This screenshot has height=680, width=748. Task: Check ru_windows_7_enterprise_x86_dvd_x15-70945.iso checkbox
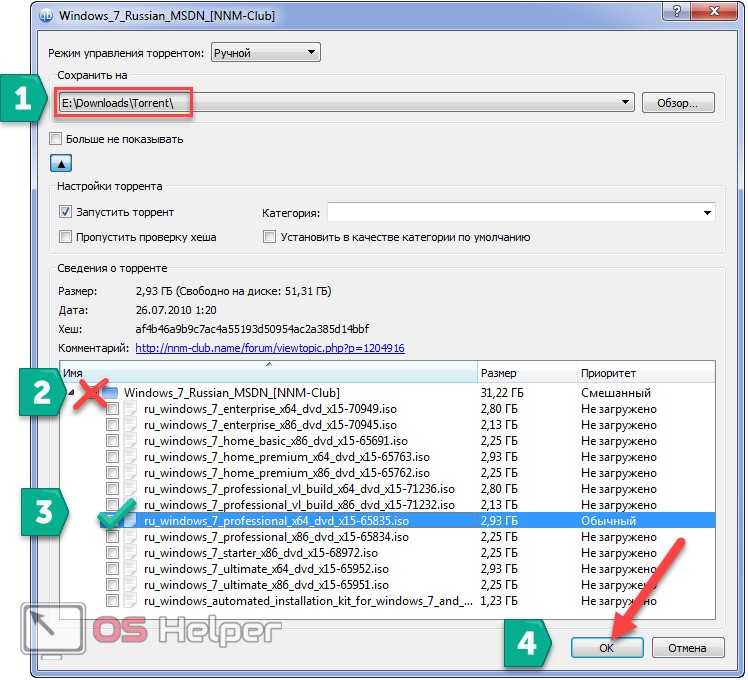(113, 425)
